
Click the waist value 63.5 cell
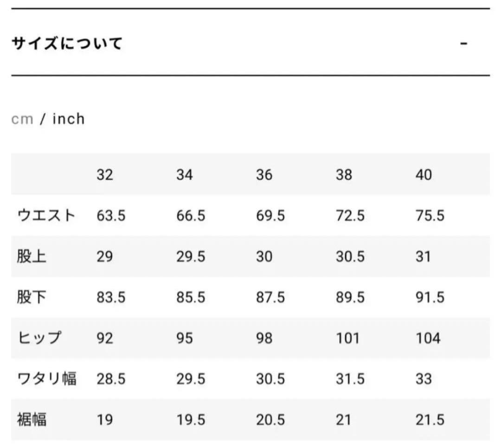tap(111, 215)
